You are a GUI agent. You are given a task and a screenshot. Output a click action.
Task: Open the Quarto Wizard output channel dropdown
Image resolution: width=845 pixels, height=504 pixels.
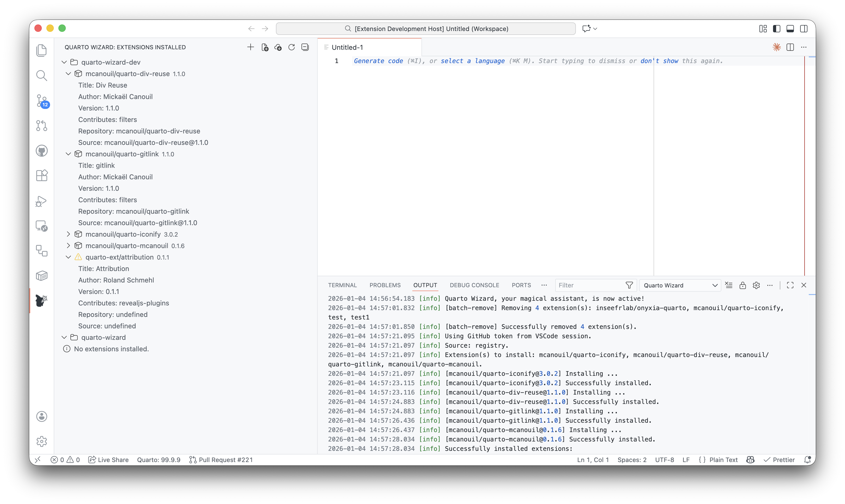(x=680, y=285)
